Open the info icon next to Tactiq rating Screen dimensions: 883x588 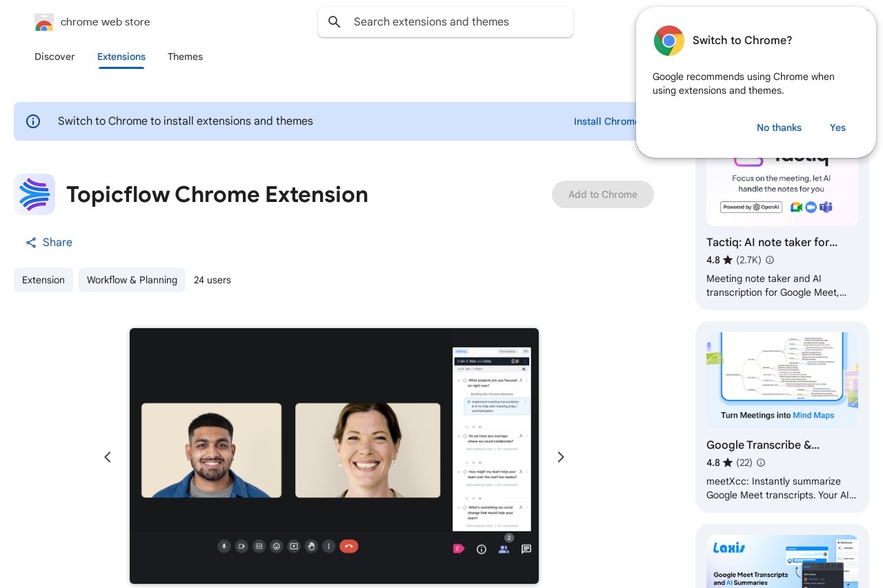pyautogui.click(x=770, y=260)
